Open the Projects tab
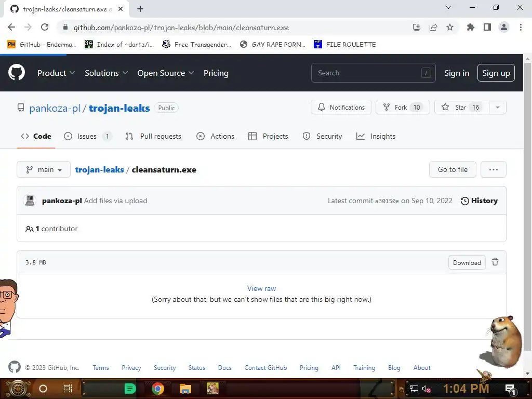 [268, 136]
